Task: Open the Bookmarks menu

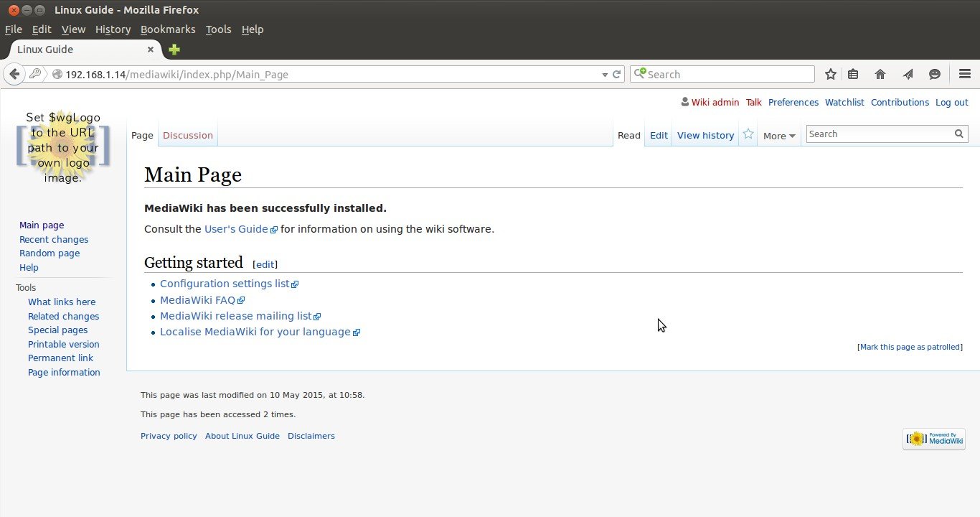Action: (168, 29)
